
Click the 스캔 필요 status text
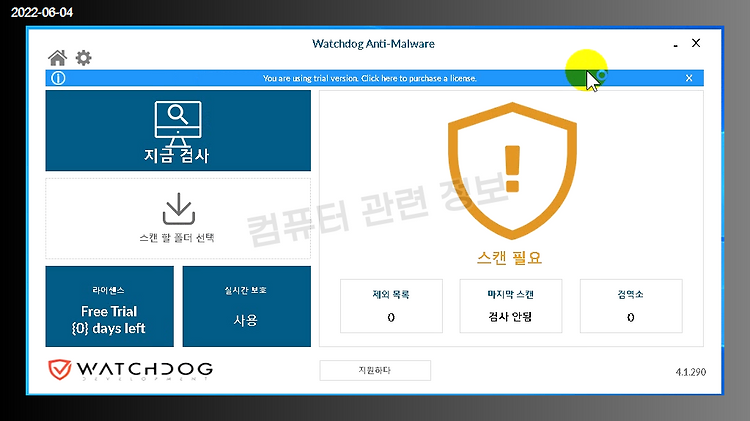pyautogui.click(x=509, y=258)
